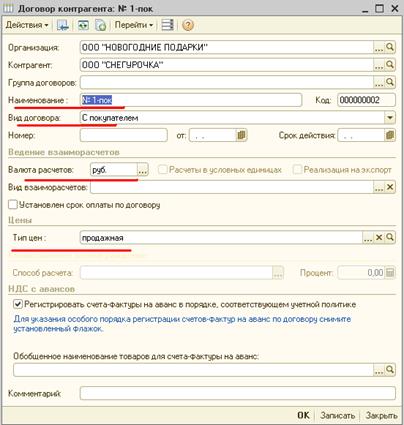Viewport: 404px width, 425px height.
Task: Click the Контрагент field ООО СНЕГУРОЧКА
Action: point(227,65)
